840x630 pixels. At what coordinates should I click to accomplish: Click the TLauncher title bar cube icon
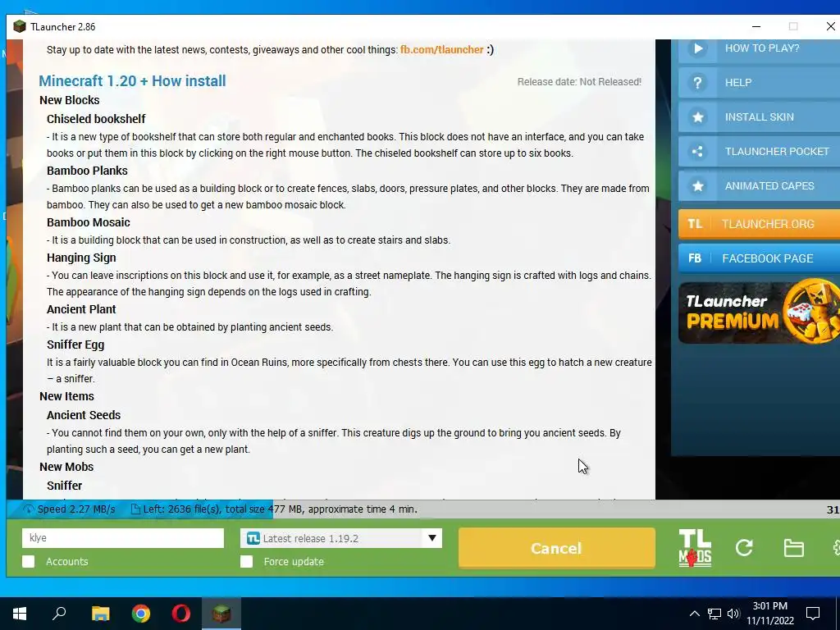[x=20, y=27]
